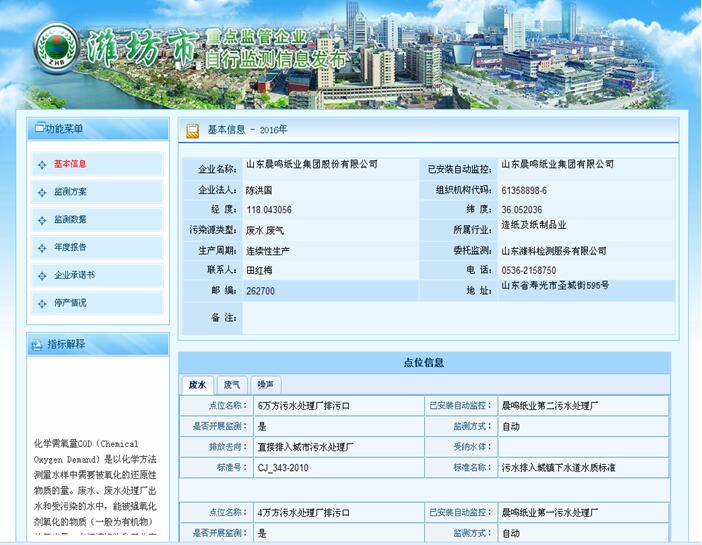Image resolution: width=702 pixels, height=545 pixels.
Task: Click the 基本信息 notebook icon in header
Action: click(x=192, y=130)
